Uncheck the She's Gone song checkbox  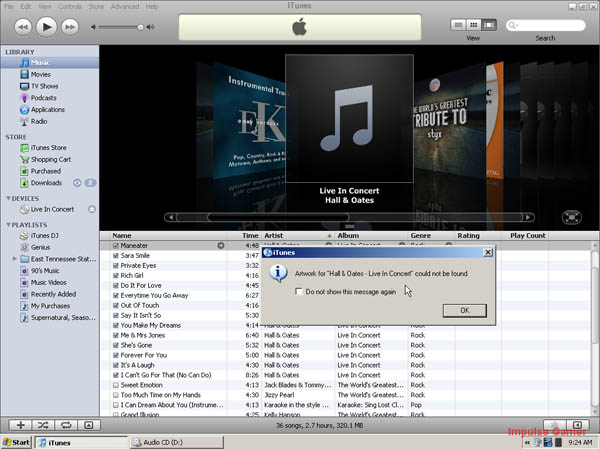point(116,345)
